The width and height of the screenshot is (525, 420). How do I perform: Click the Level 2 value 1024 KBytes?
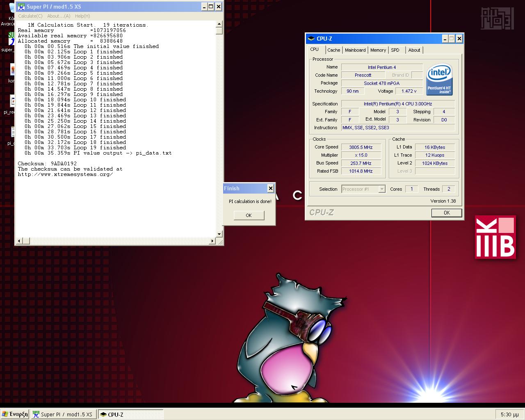click(435, 163)
